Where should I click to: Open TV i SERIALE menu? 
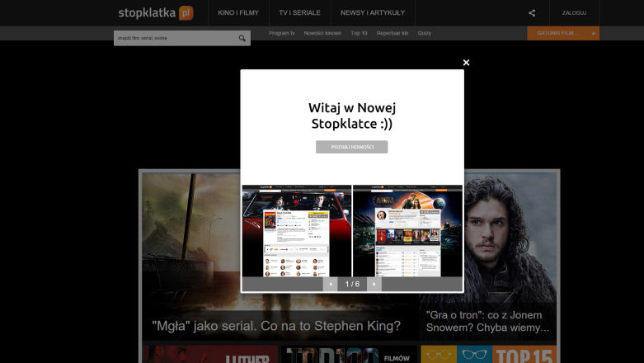click(x=299, y=12)
